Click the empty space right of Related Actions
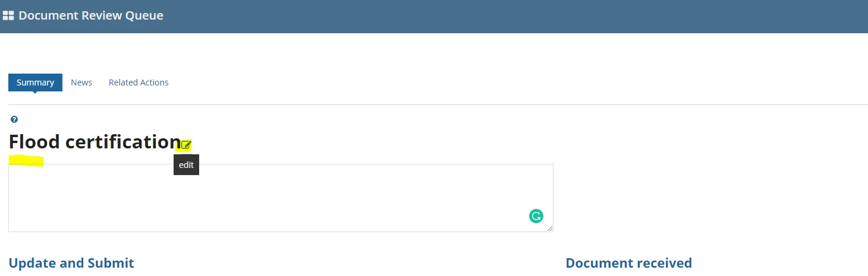868x276 pixels. (517, 83)
